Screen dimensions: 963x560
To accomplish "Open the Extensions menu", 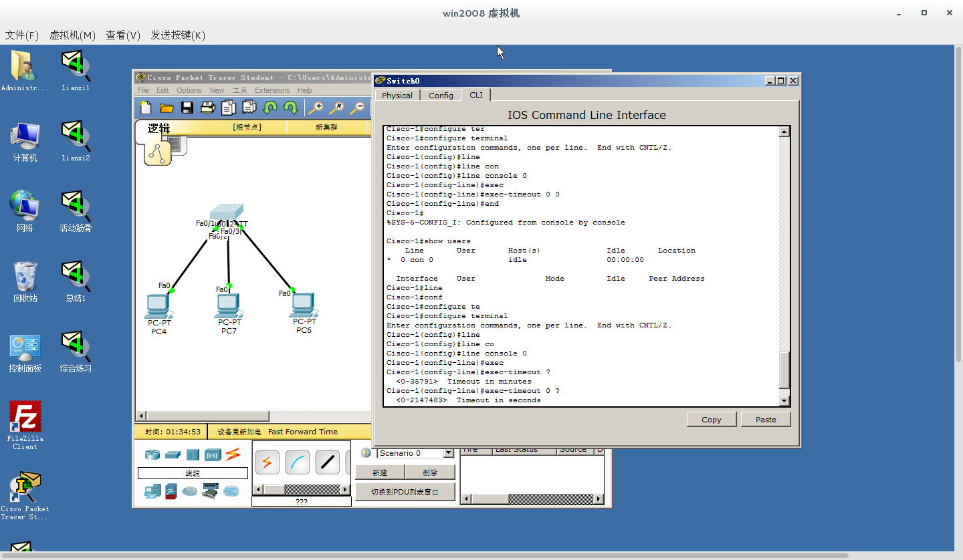I will pyautogui.click(x=272, y=90).
